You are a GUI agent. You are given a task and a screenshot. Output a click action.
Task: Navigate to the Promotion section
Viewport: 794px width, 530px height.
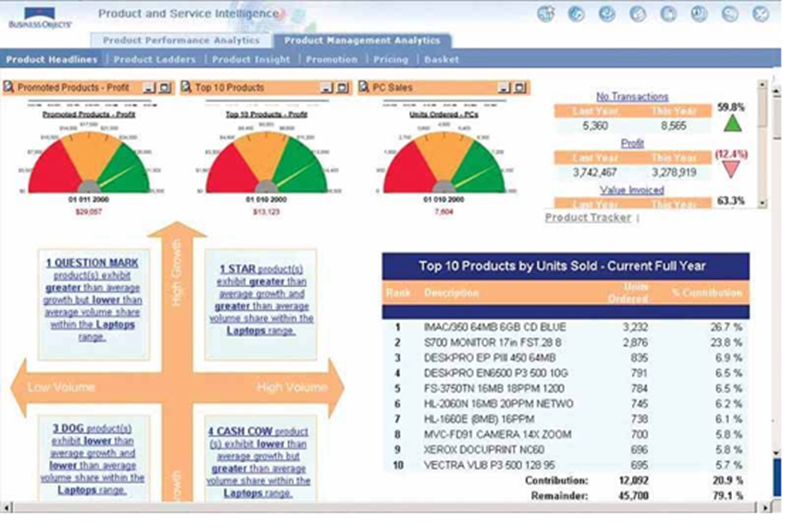pos(331,59)
